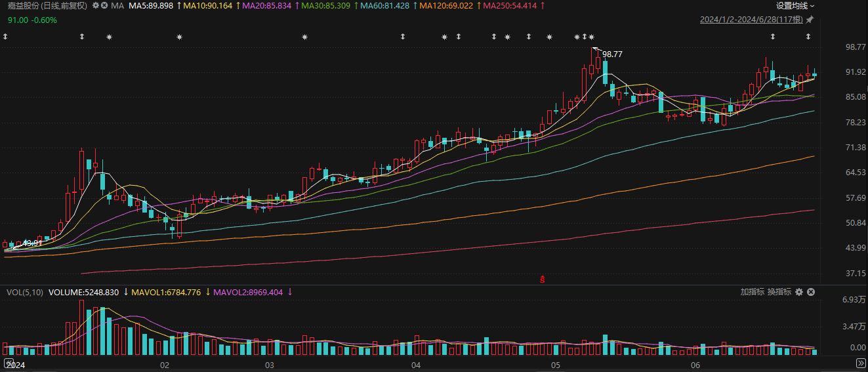Click the lone star event marker in March
This screenshot has height=372, width=868.
click(x=304, y=37)
